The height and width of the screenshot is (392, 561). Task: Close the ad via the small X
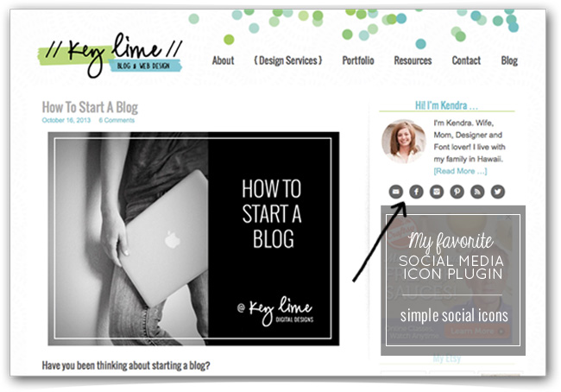507,218
